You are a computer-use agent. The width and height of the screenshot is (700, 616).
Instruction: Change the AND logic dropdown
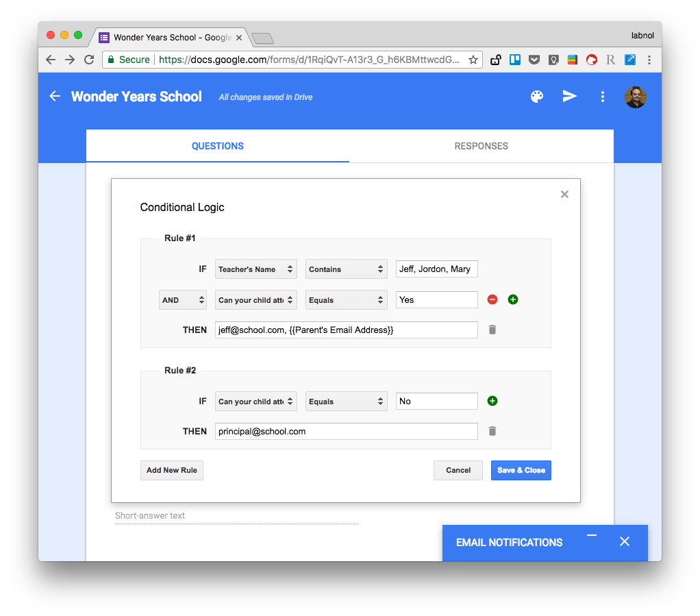(x=183, y=300)
